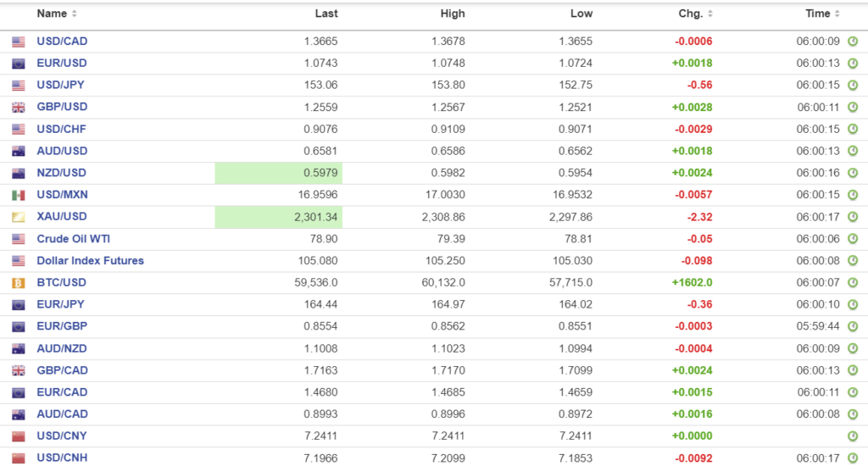This screenshot has width=868, height=466.
Task: Sort table by the Name column arrows
Action: [x=74, y=14]
